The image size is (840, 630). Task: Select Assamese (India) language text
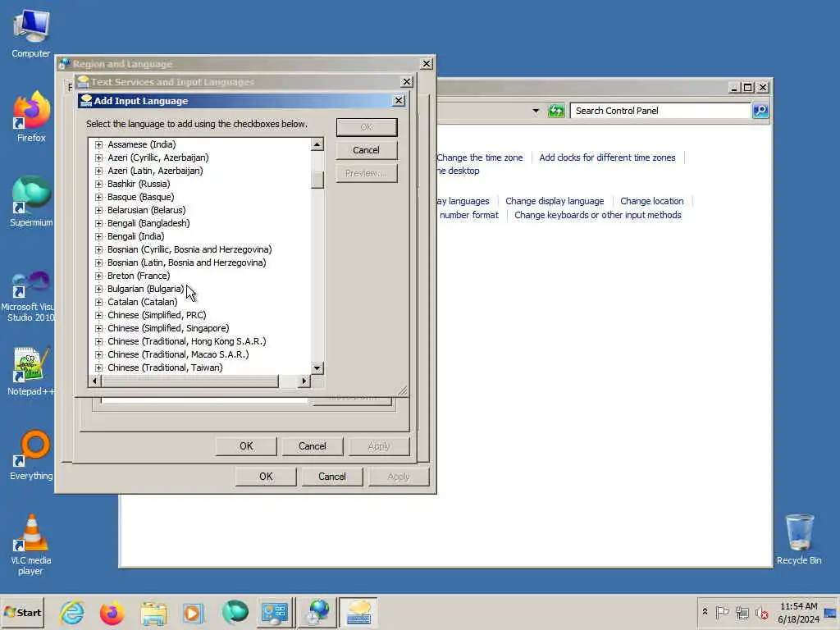(x=141, y=144)
